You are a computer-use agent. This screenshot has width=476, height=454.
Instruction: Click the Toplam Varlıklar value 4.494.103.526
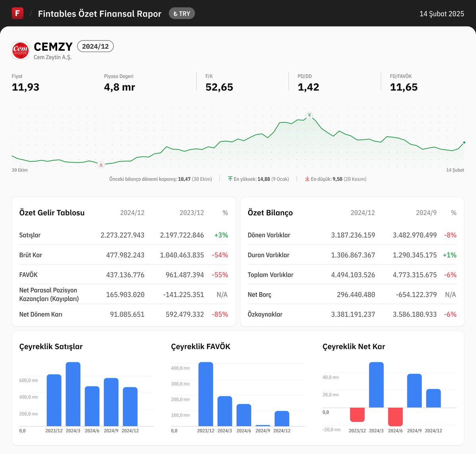pyautogui.click(x=353, y=275)
